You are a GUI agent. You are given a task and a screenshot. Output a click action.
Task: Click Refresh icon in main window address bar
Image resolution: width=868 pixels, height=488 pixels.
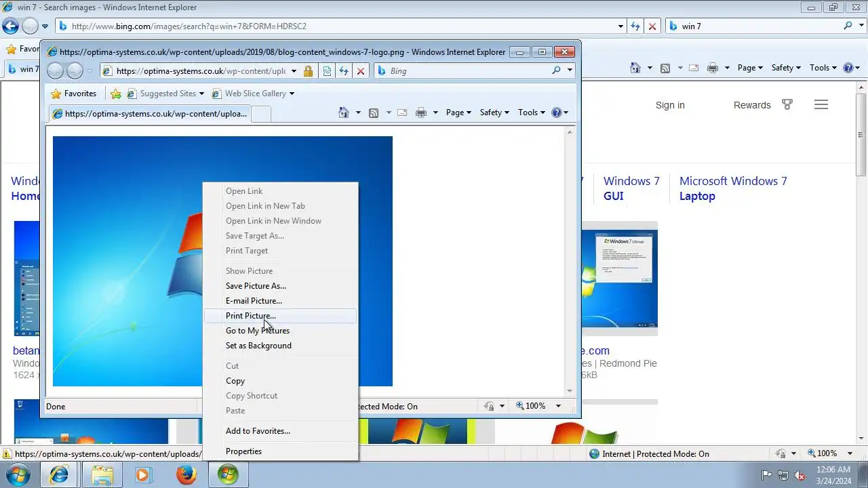pyautogui.click(x=635, y=26)
